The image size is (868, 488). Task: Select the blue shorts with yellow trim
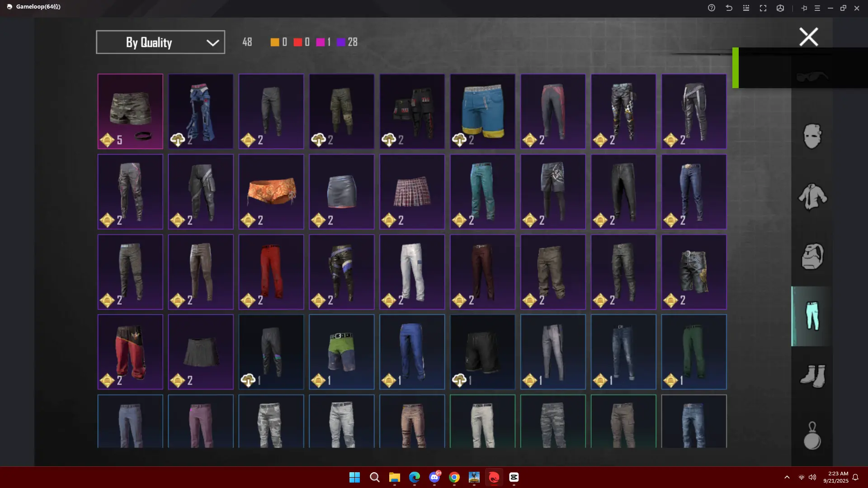(482, 111)
